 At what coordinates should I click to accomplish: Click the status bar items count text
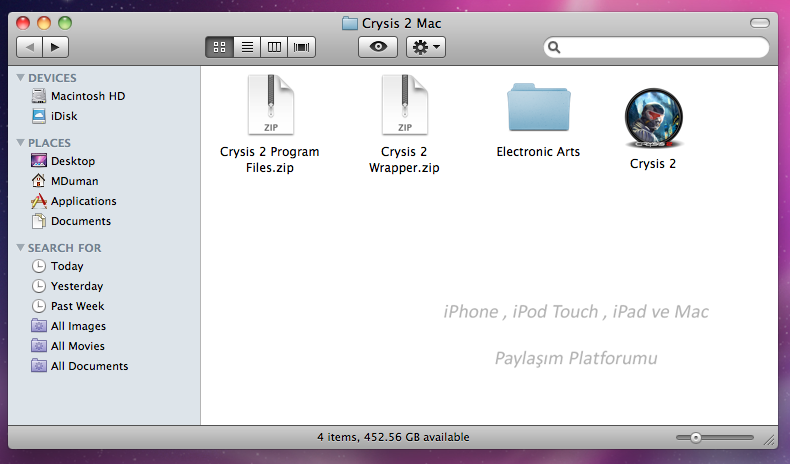393,437
